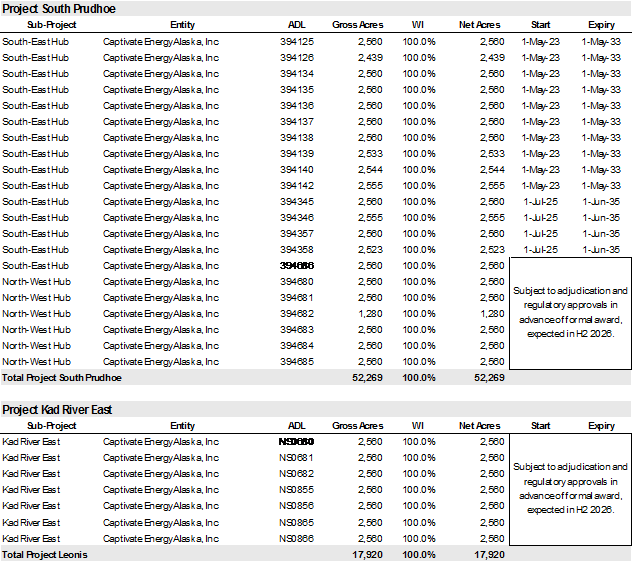This screenshot has width=633, height=563.
Task: Select the blacked-out ADL cell in South-East Hub row
Action: [x=297, y=266]
